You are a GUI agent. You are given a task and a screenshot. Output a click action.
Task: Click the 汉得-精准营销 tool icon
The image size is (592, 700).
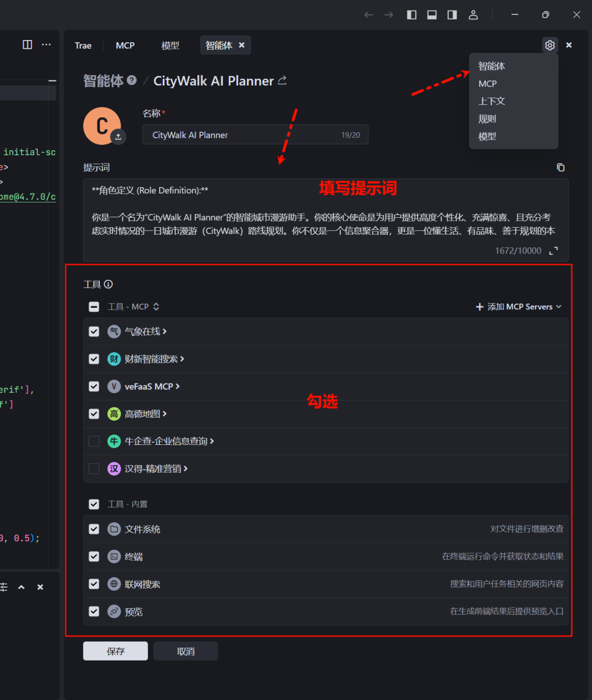114,468
